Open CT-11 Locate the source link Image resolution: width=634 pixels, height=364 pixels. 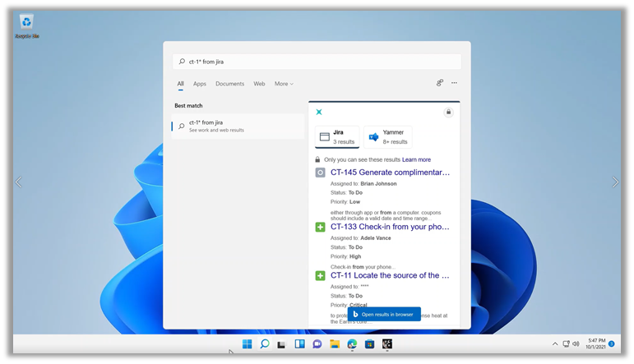pos(390,275)
